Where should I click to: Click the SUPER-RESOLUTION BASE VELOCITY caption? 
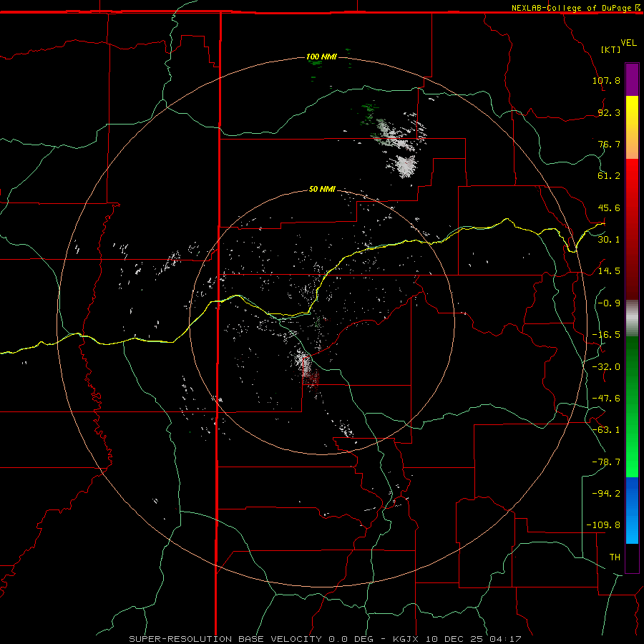pyautogui.click(x=226, y=639)
